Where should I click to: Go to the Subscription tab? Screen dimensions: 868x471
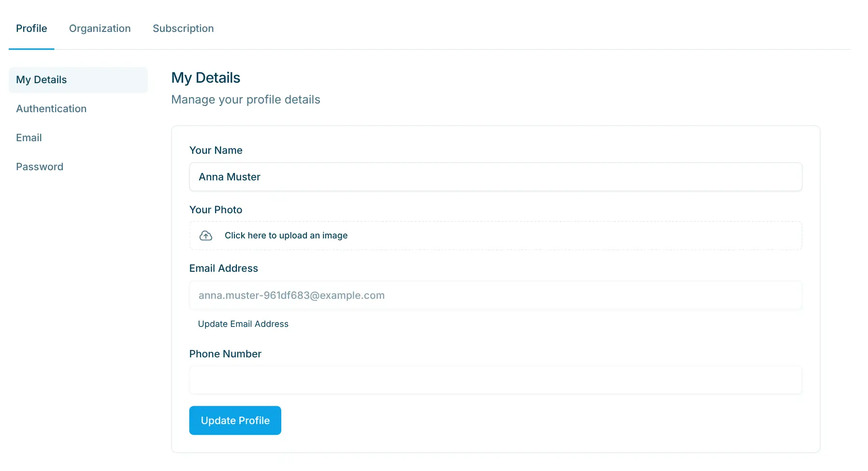pyautogui.click(x=183, y=29)
